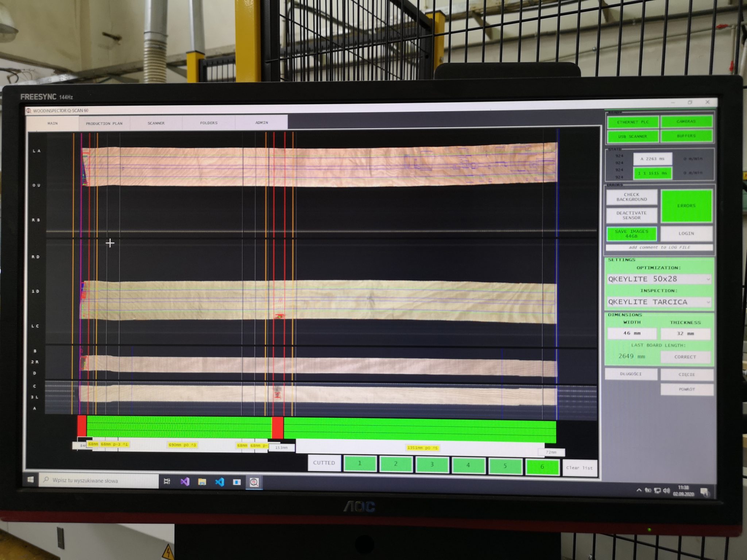This screenshot has height=560, width=747.
Task: Click the LAST BOARD LENGTH value 2649 mm
Action: 632,356
